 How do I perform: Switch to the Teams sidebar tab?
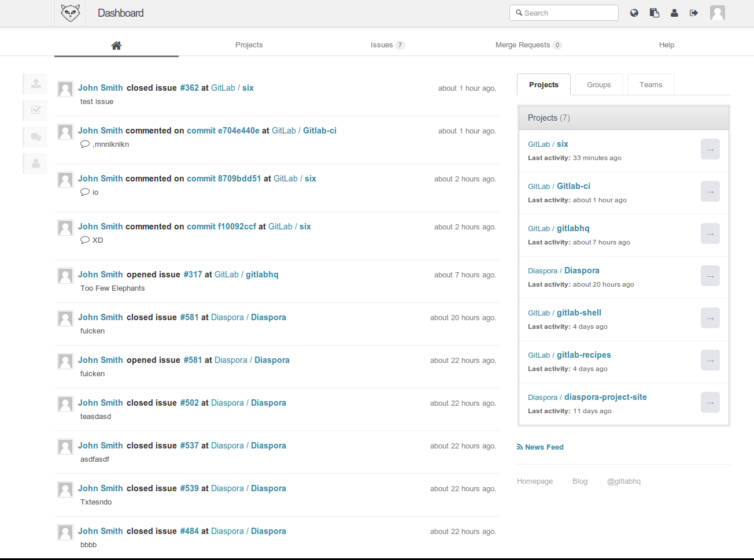point(651,85)
